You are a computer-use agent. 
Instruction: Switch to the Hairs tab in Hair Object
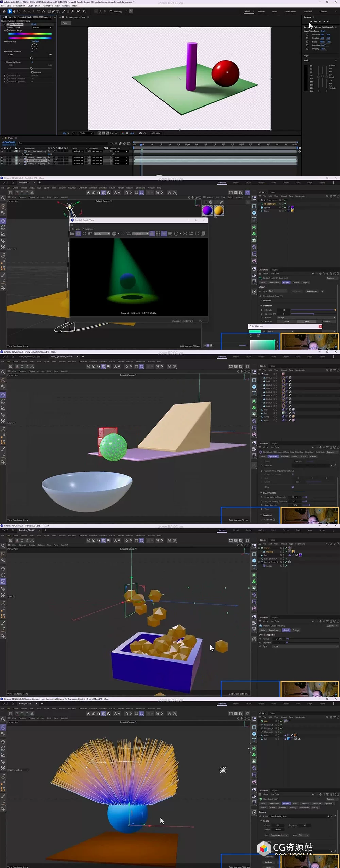click(295, 803)
